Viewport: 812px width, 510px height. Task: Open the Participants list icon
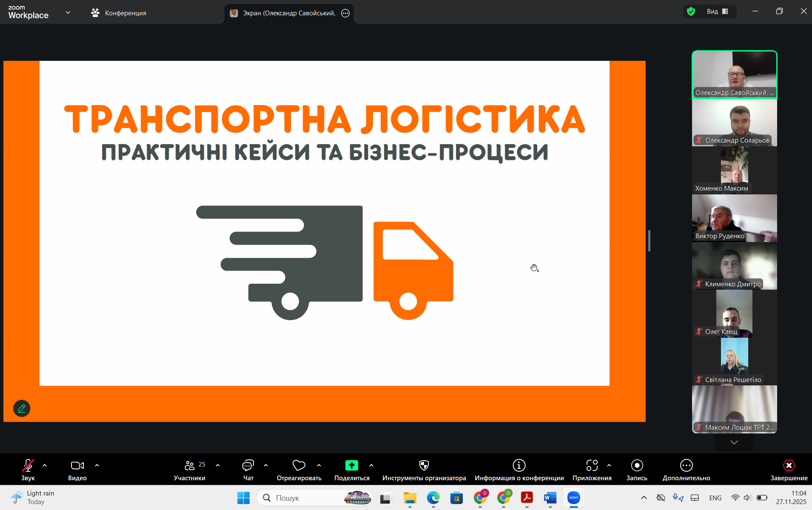(190, 466)
